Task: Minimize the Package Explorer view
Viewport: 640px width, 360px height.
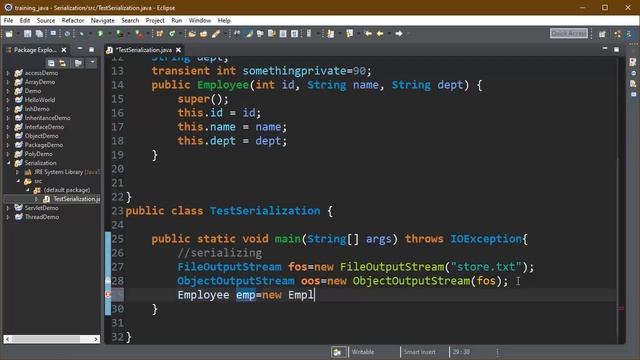Action: coord(80,49)
